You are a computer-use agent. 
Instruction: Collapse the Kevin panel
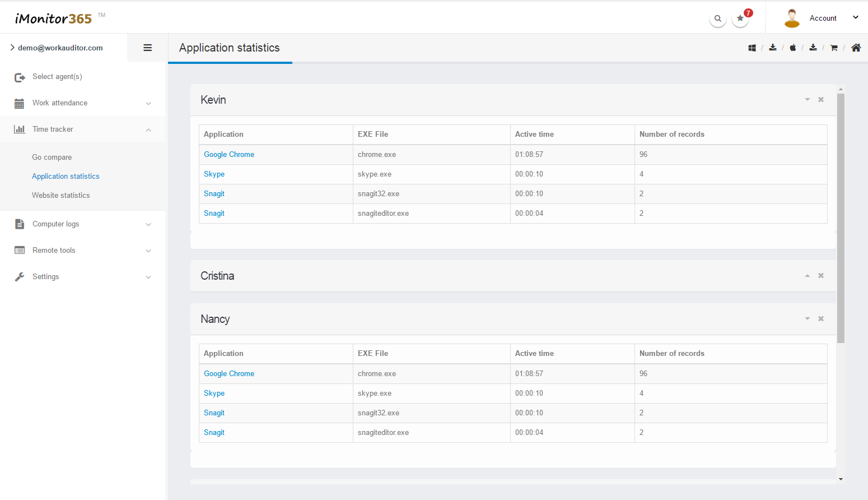click(x=808, y=100)
